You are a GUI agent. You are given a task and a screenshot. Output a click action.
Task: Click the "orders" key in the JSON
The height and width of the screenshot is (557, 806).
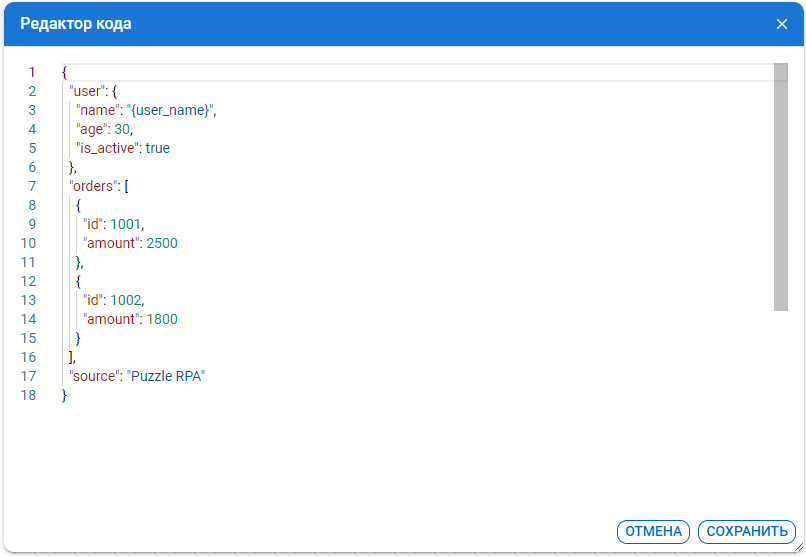pyautogui.click(x=93, y=186)
